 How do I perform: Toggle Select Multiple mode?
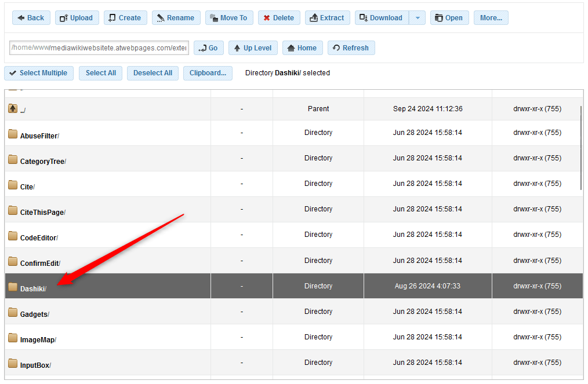tap(38, 73)
